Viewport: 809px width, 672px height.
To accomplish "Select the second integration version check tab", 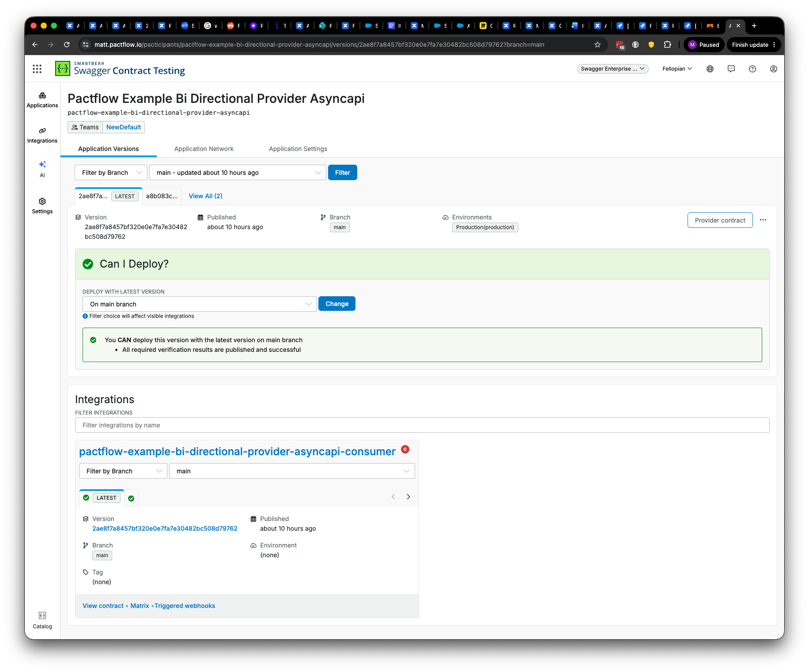I will coord(131,498).
